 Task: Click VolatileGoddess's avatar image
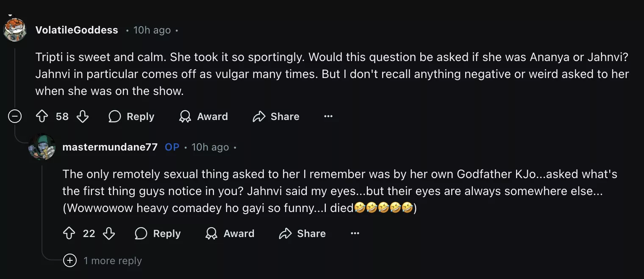click(15, 30)
